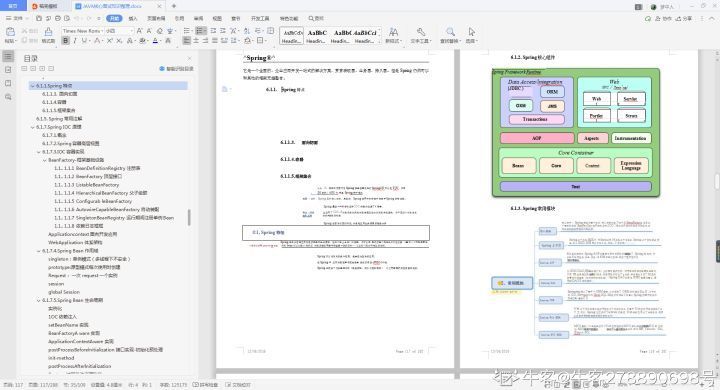Toggle bold formatting in the ribbon
The height and width of the screenshot is (390, 720).
(66, 41)
